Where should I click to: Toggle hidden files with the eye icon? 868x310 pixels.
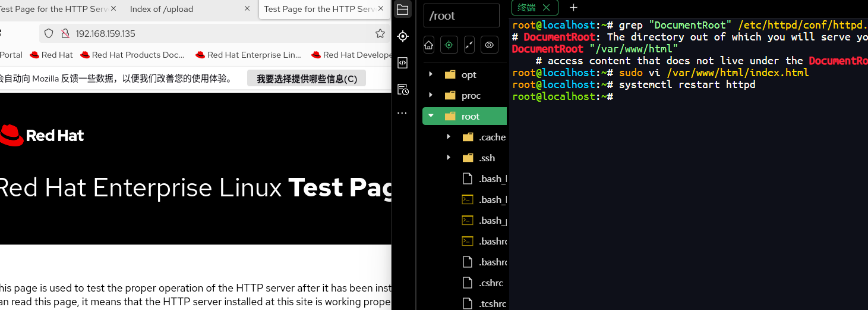pyautogui.click(x=489, y=45)
